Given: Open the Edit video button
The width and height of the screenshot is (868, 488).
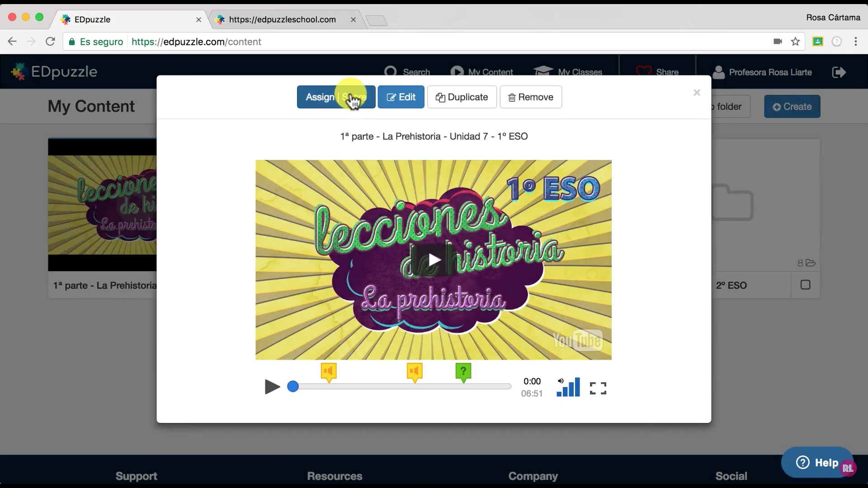Looking at the screenshot, I should pos(401,97).
